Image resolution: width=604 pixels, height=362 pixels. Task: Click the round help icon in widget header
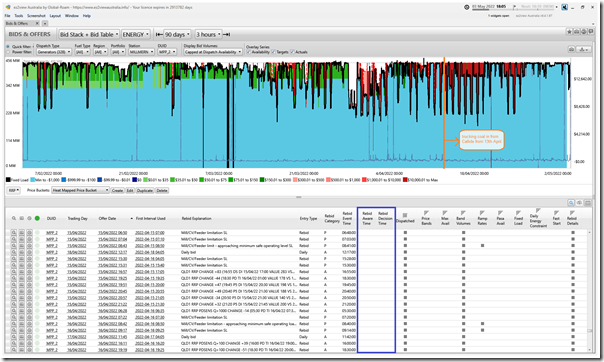point(584,32)
